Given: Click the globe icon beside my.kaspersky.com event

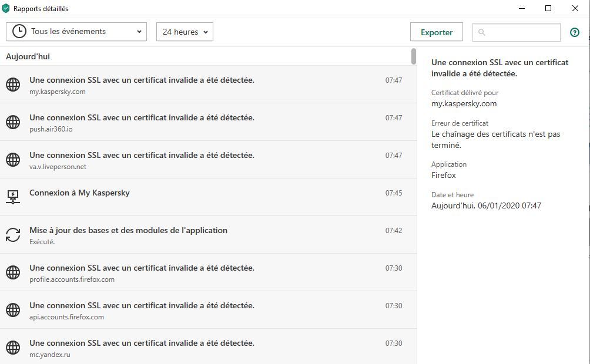Looking at the screenshot, I should click(13, 85).
